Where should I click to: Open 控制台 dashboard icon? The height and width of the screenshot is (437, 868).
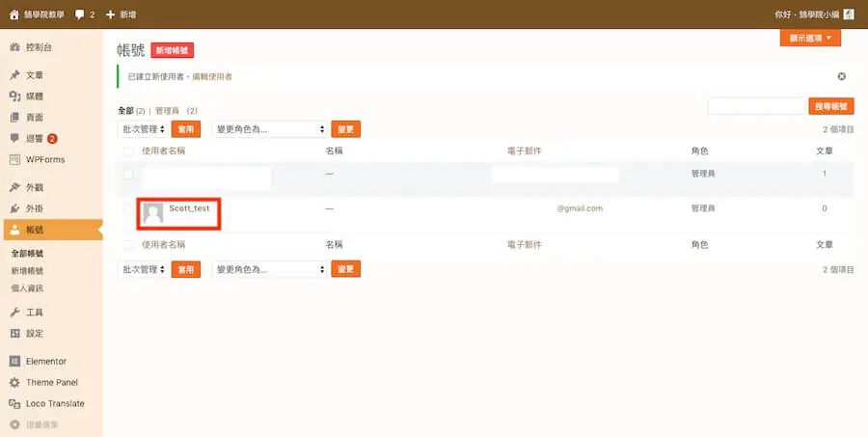point(14,47)
